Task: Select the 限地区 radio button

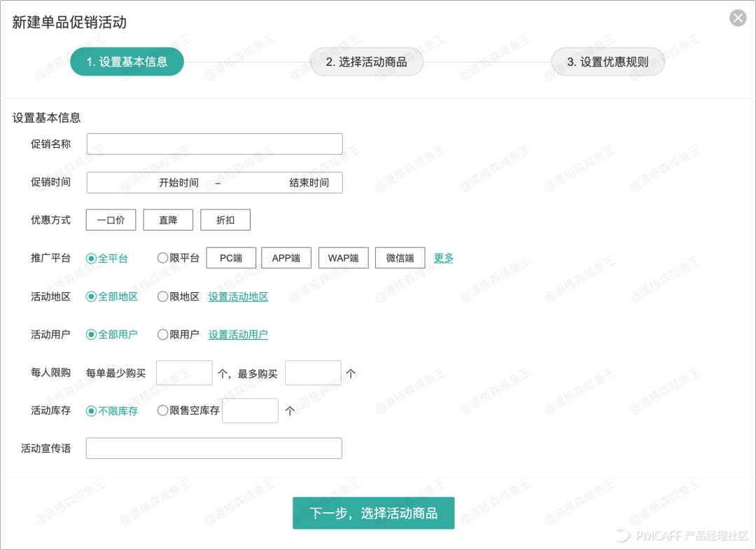Action: 162,296
